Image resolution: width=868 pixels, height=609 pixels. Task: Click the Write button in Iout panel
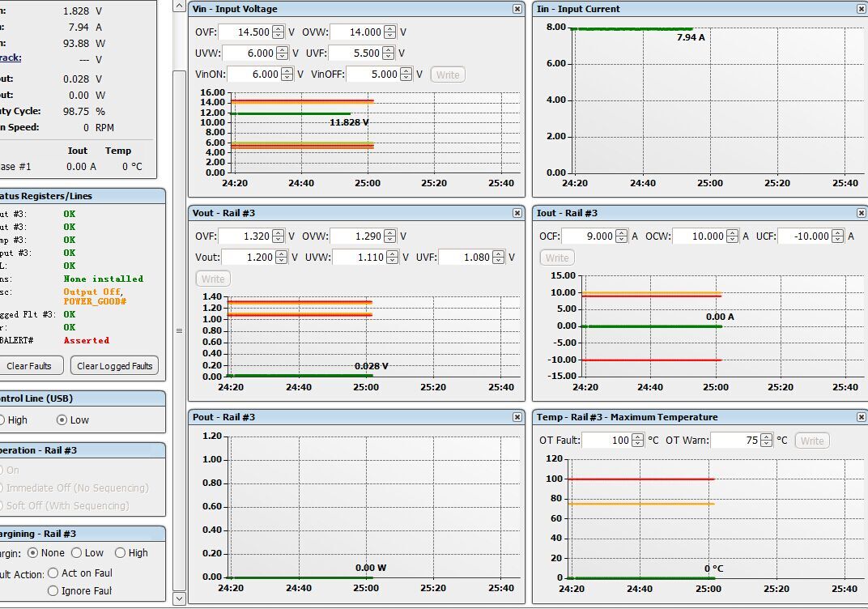(x=557, y=258)
